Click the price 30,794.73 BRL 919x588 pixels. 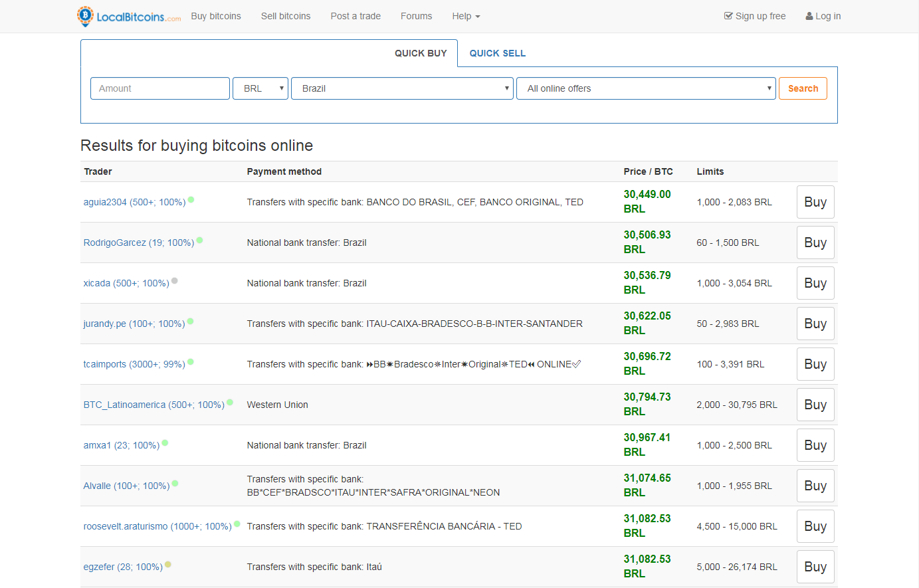(x=647, y=404)
